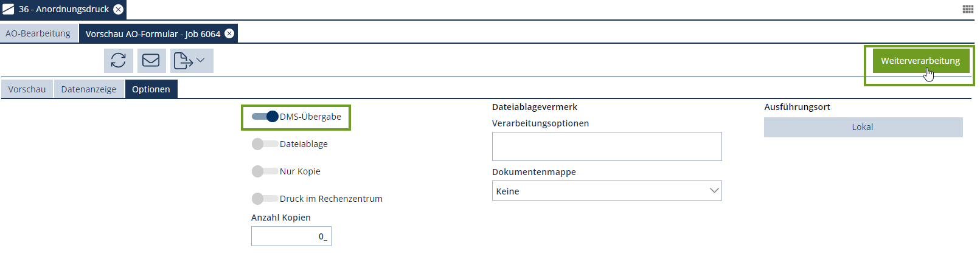The height and width of the screenshot is (268, 980).
Task: Switch to the AO-Bearbeitung tab
Action: pos(38,34)
